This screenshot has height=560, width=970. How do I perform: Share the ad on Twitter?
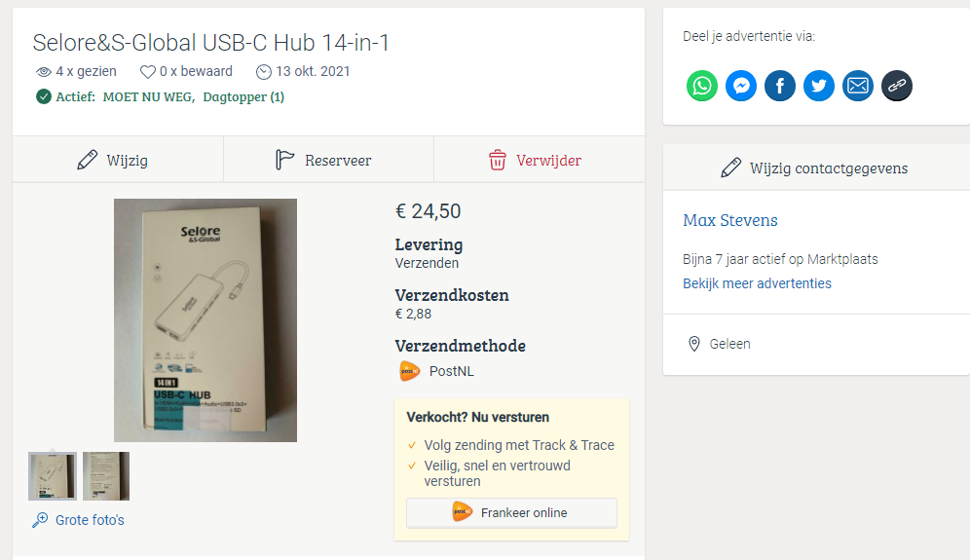tap(818, 86)
